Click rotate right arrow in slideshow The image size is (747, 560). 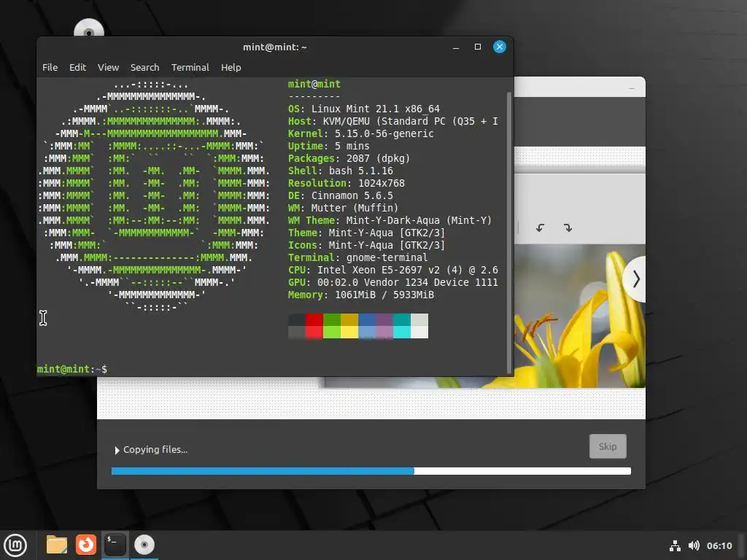568,227
